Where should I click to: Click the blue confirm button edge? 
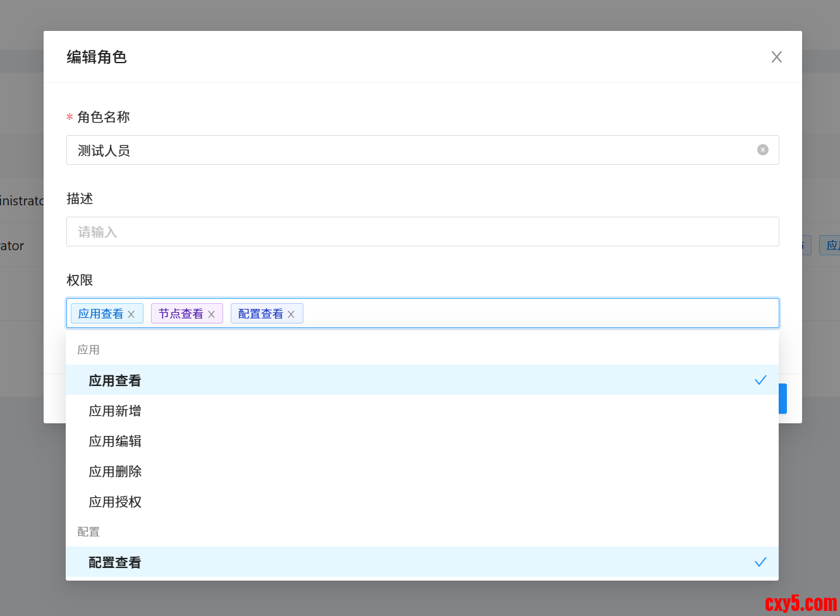coord(782,399)
